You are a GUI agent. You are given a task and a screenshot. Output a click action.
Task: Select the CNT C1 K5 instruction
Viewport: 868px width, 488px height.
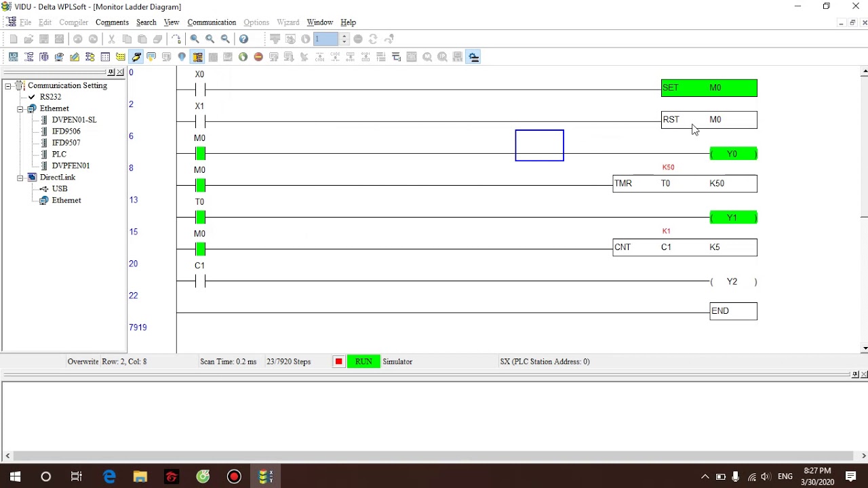coord(685,247)
